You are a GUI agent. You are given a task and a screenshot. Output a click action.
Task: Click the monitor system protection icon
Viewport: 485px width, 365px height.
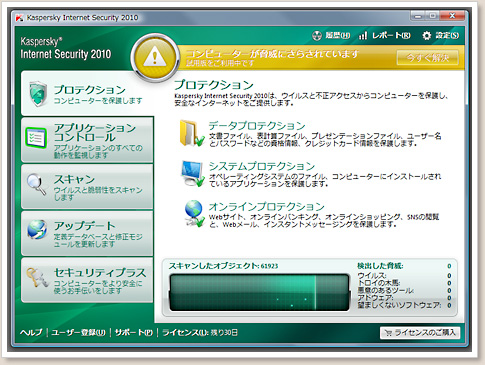192,174
